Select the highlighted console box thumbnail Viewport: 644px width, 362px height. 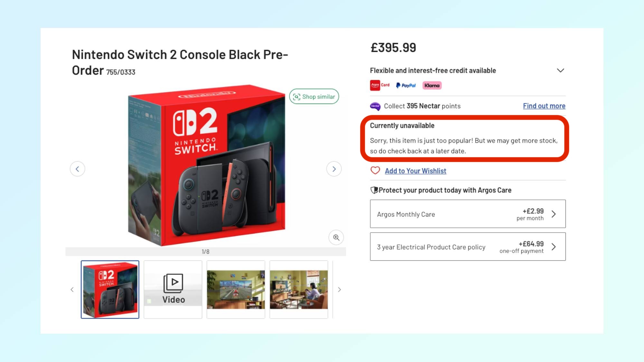click(x=109, y=289)
